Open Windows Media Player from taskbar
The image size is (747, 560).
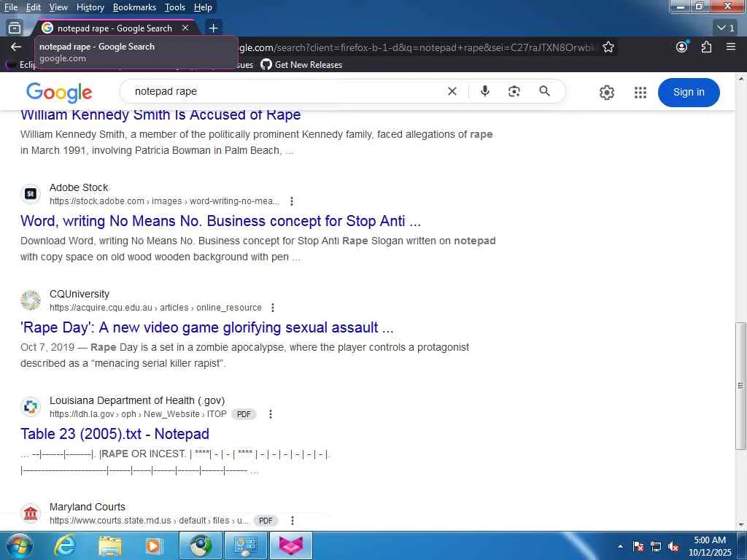[x=153, y=545]
